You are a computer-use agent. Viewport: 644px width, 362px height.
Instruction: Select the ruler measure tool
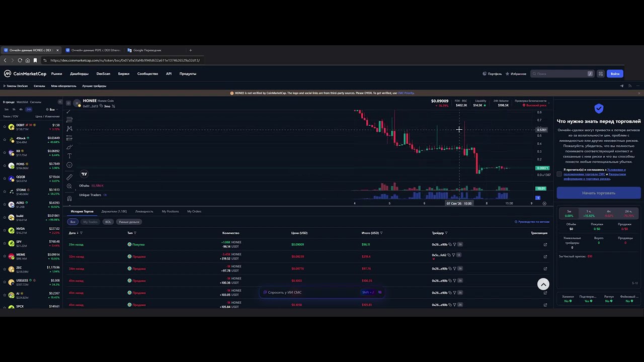pos(69,177)
